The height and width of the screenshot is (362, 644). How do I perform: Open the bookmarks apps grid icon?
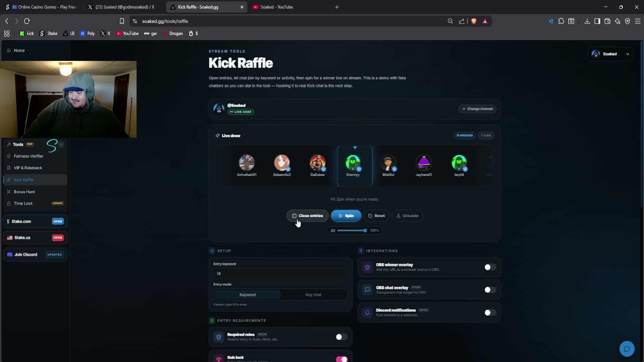tap(7, 33)
